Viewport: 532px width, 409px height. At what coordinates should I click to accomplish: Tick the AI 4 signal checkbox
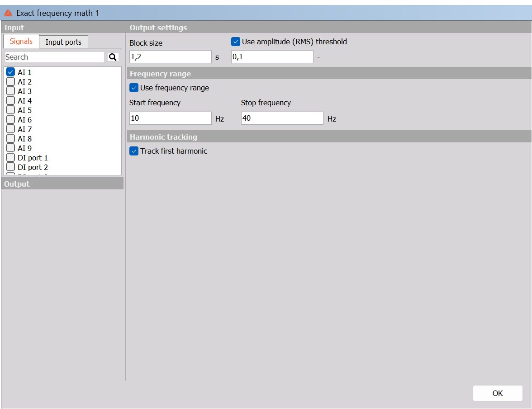click(10, 101)
